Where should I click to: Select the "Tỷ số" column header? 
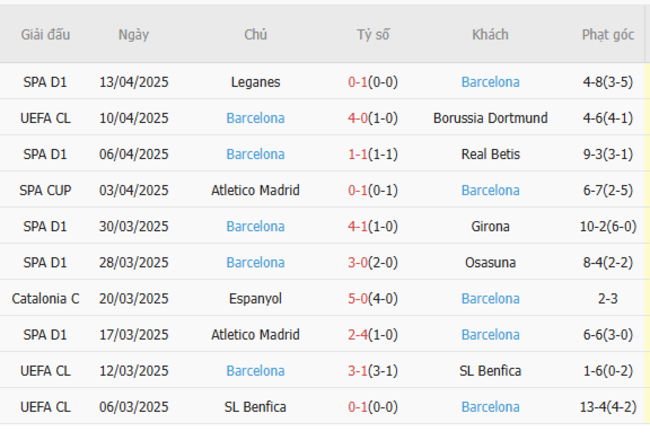click(x=372, y=35)
